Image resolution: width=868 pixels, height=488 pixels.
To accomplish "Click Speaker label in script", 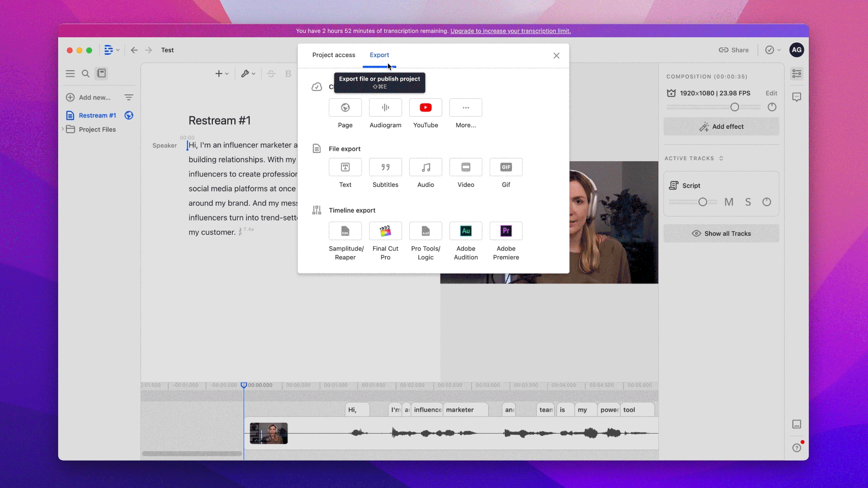I will pyautogui.click(x=165, y=146).
